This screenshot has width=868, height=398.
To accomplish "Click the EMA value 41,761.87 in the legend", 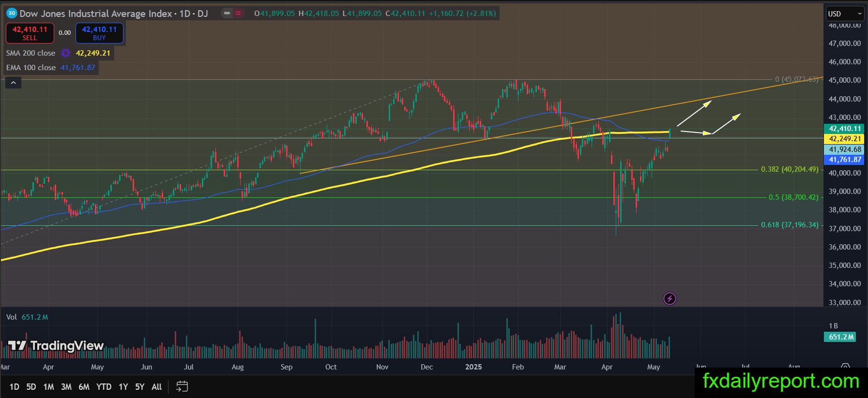I will click(78, 68).
